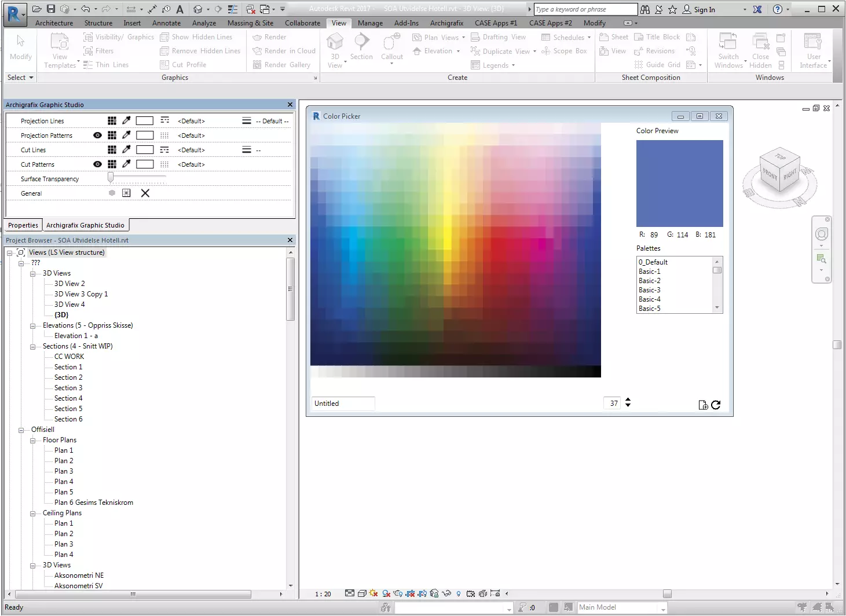Screen dimensions: 846x616
Task: Collapse the Floor Plans tree node
Action: (33, 441)
